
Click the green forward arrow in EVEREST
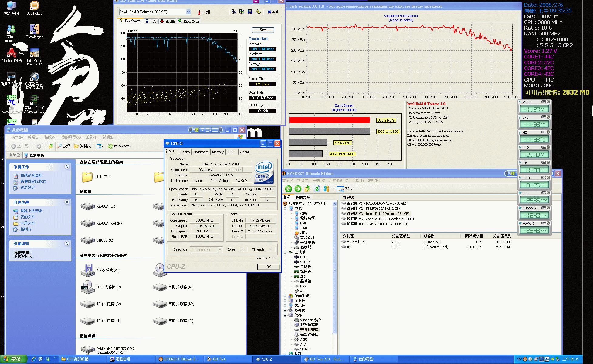pyautogui.click(x=298, y=189)
